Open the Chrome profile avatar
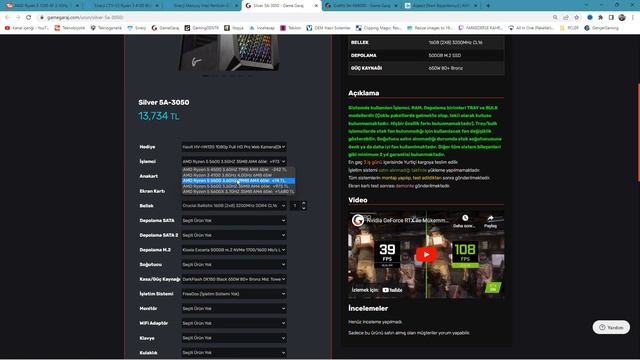640x360 pixels. [622, 18]
